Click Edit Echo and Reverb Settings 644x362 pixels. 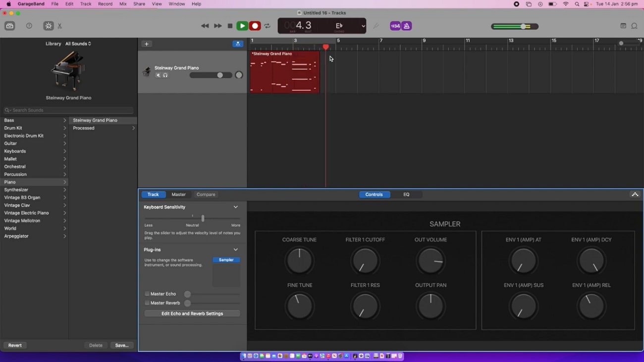192,314
